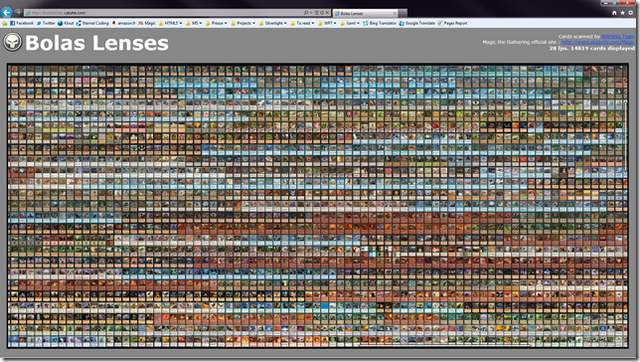640x362 pixels.
Task: Click the add-to-favorites-bar star icon
Action: (5, 23)
